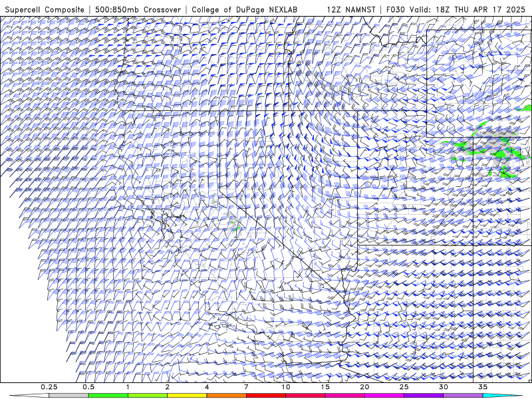The width and height of the screenshot is (532, 399).
Task: Click the gray color bar segment between 0.25 and 0.5
Action: 68,396
